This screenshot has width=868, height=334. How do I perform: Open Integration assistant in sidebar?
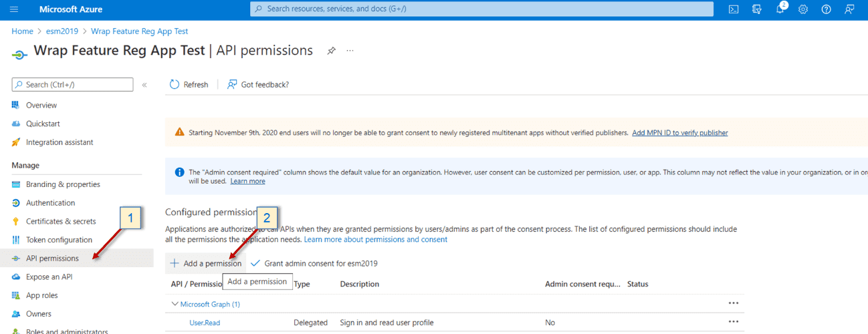point(60,142)
